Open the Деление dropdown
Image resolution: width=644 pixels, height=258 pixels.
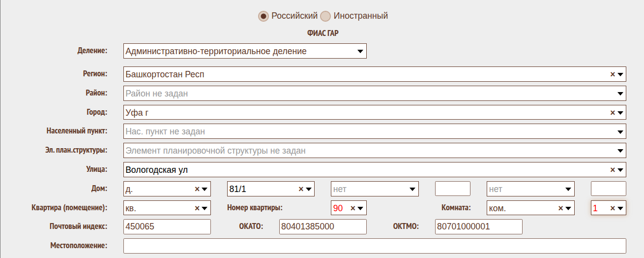coord(359,51)
